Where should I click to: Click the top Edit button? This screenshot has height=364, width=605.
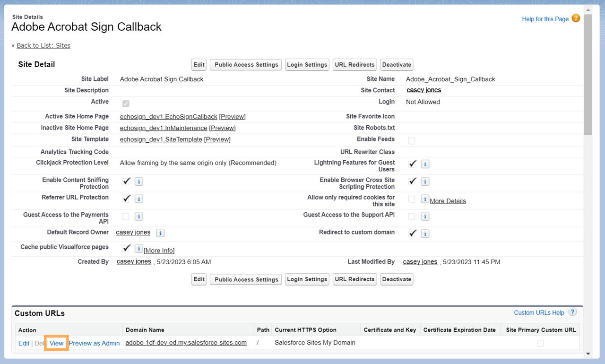(199, 65)
